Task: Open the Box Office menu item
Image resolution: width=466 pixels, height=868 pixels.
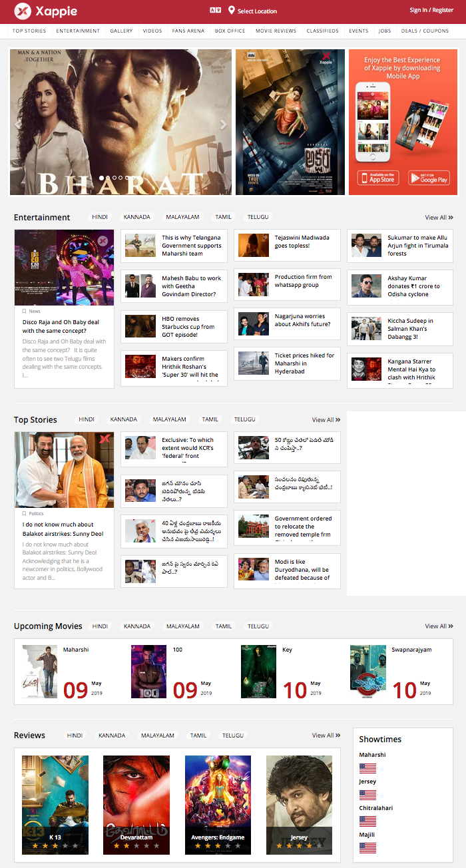Action: pyautogui.click(x=230, y=31)
